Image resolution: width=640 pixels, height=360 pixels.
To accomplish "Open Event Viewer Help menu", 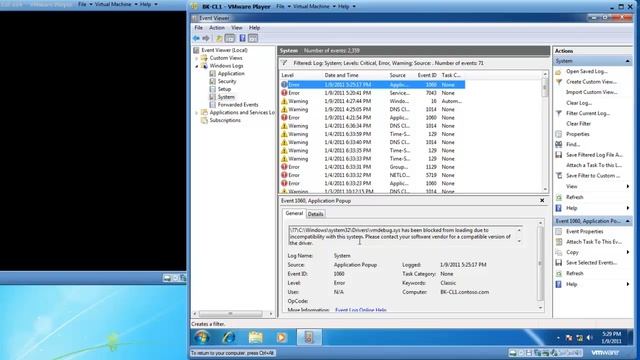I will (x=254, y=28).
